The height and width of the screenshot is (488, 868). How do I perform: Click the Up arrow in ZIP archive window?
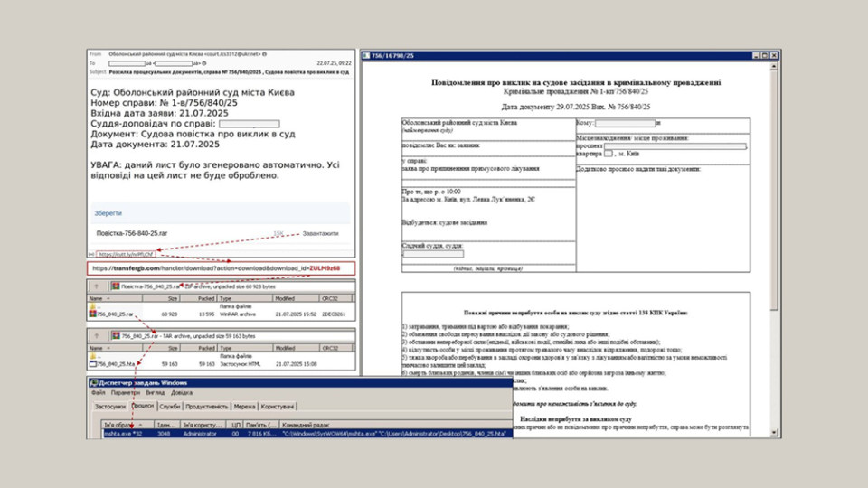tap(97, 286)
